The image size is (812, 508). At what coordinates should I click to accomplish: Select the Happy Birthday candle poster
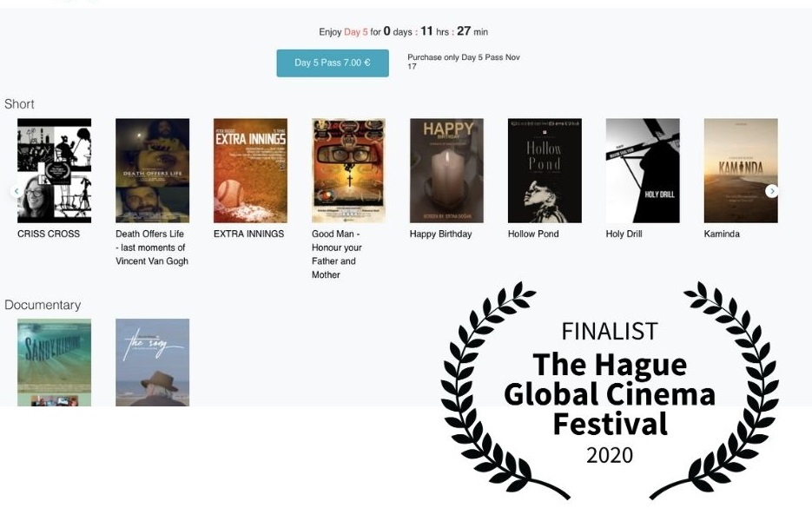point(446,171)
